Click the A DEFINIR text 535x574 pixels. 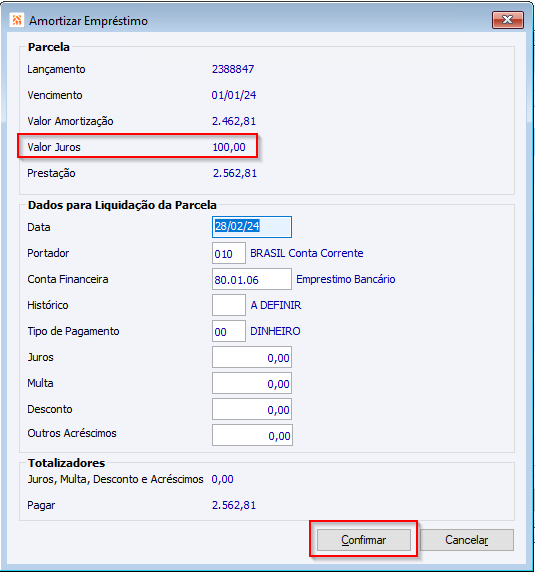(x=276, y=305)
